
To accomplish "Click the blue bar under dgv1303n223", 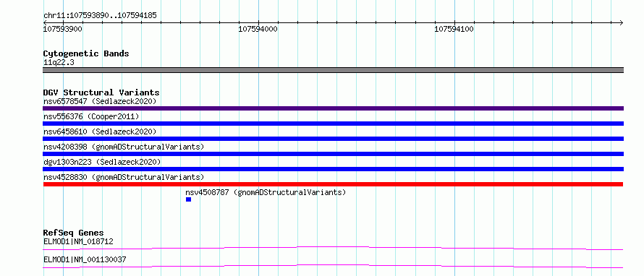I will point(333,169).
